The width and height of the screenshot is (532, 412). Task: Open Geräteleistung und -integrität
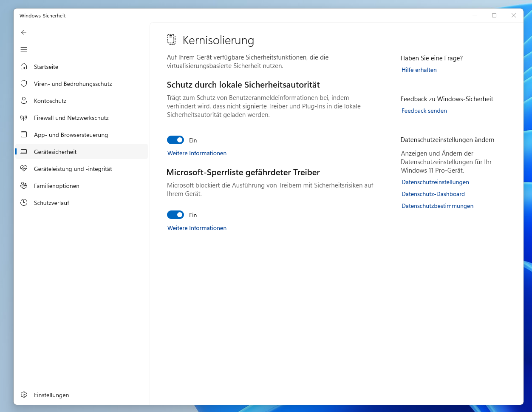coord(82,169)
